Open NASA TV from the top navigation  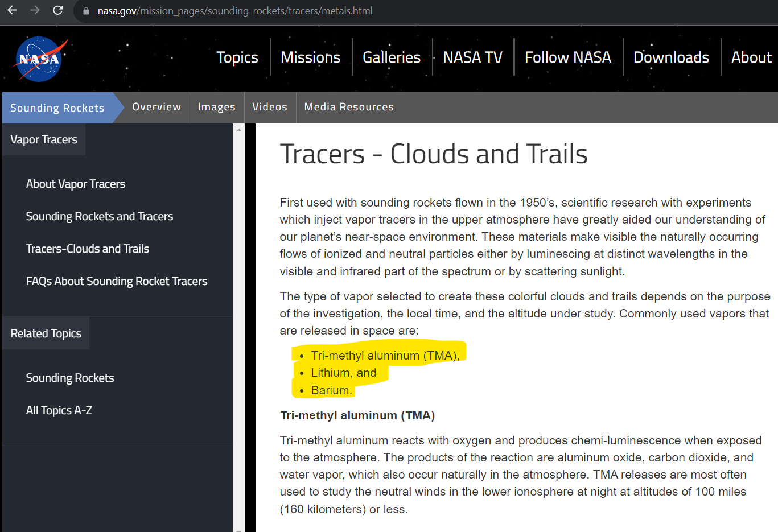pos(472,57)
